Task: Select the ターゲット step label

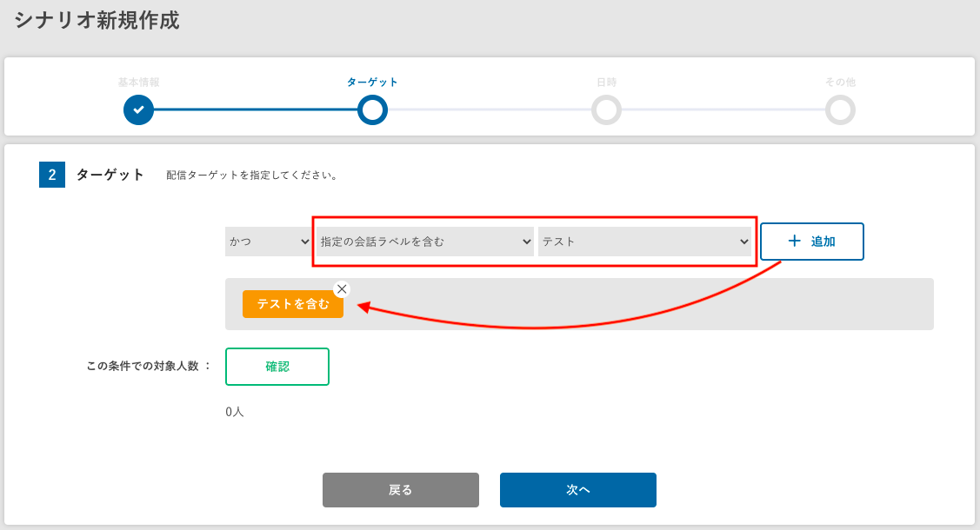Action: (372, 83)
